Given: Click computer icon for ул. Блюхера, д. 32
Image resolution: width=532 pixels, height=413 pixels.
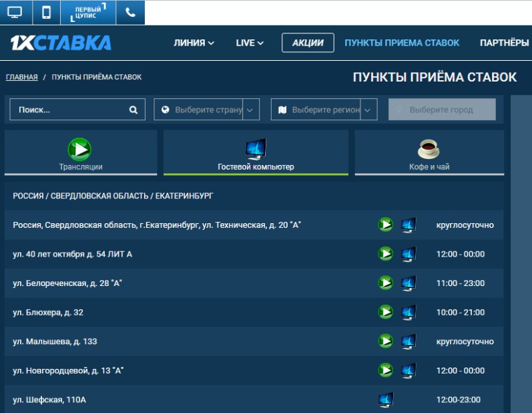Looking at the screenshot, I should (x=409, y=313).
